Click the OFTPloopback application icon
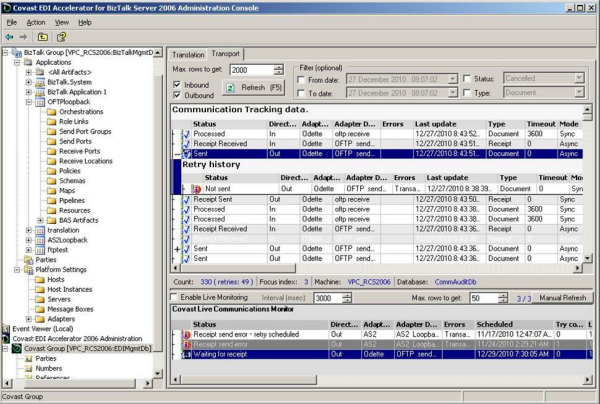The image size is (600, 404). tap(40, 102)
